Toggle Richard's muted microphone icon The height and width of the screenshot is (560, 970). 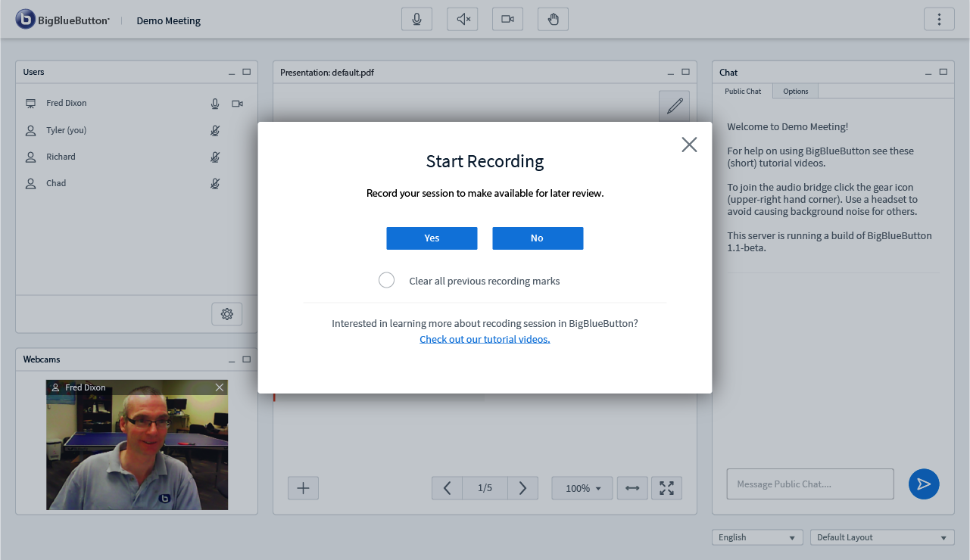(215, 157)
